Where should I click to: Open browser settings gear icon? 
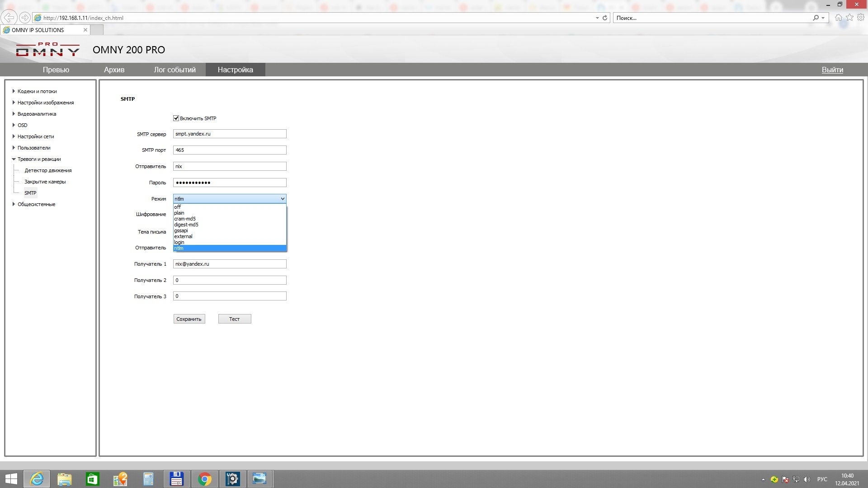860,18
